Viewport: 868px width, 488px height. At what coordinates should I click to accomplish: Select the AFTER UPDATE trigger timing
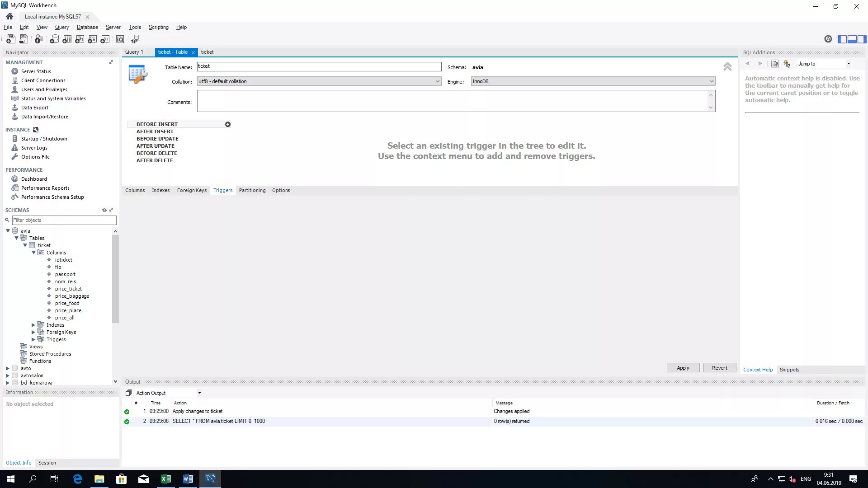click(155, 146)
